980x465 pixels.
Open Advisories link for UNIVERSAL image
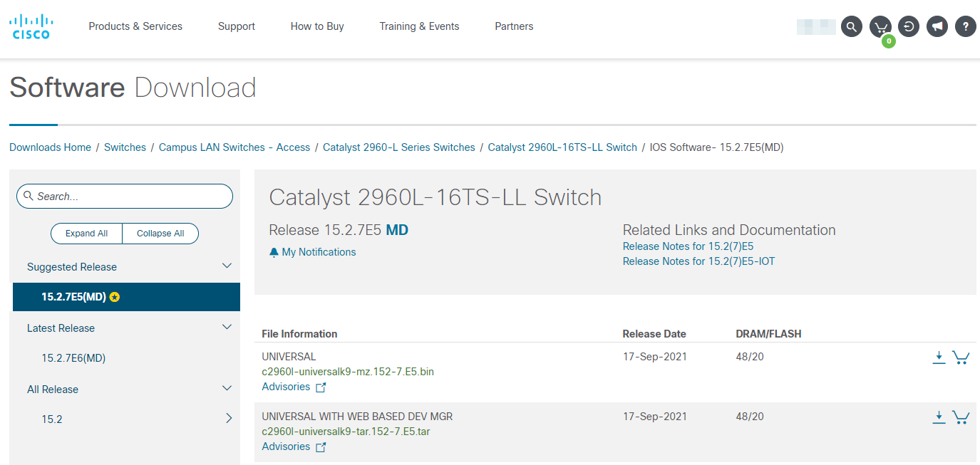(286, 387)
